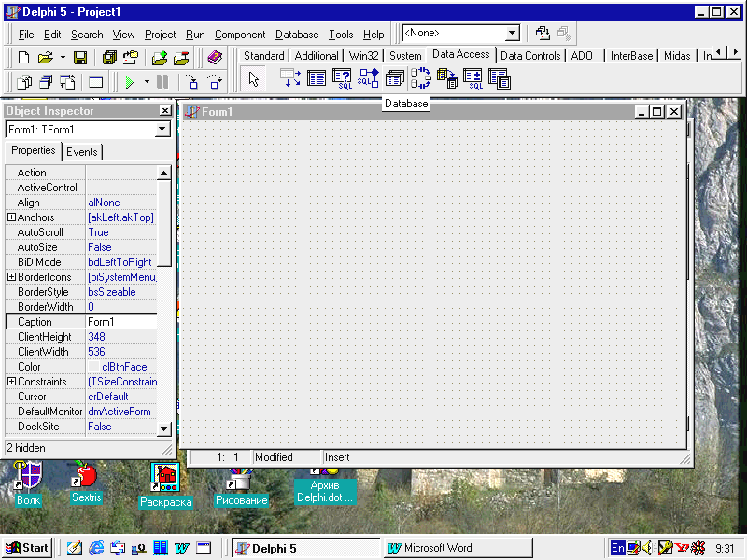Switch to the InterBase palette tab
This screenshot has height=560, width=747.
tap(631, 56)
